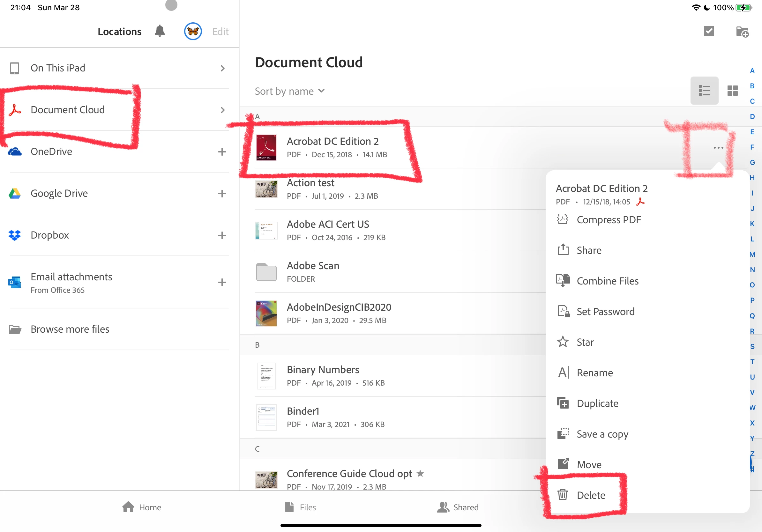Screen dimensions: 762x532
Task: Expand Document Cloud location chevron
Action: [x=222, y=110]
